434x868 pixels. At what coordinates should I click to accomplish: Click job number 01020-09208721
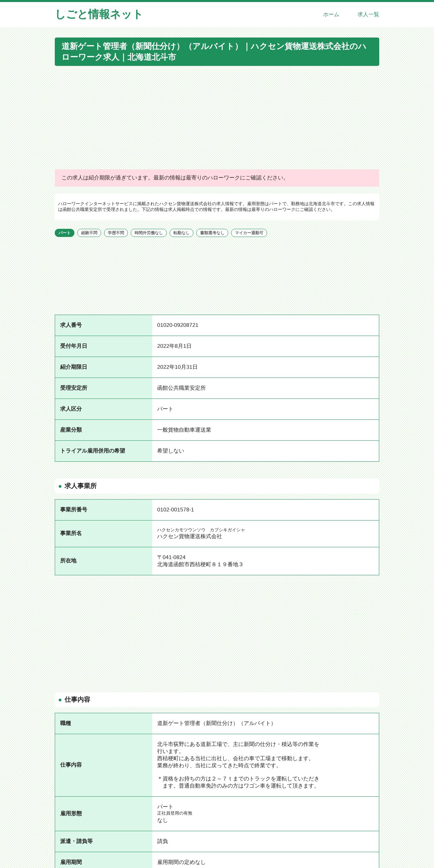178,325
